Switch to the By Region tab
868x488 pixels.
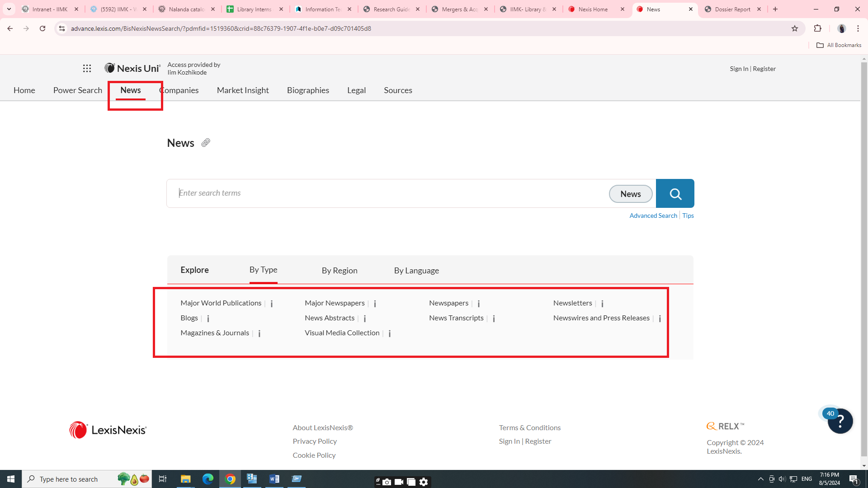tap(339, 270)
